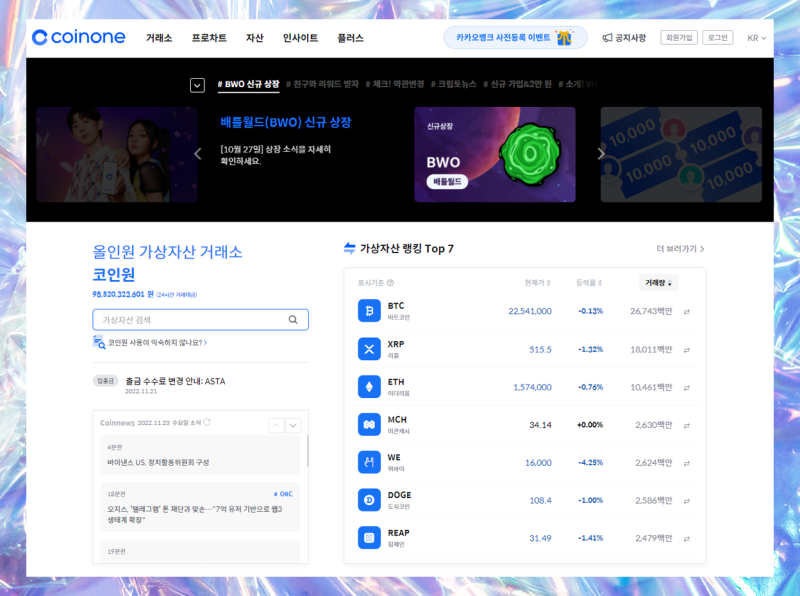Open the 거래소 menu
This screenshot has width=800, height=596.
[159, 38]
